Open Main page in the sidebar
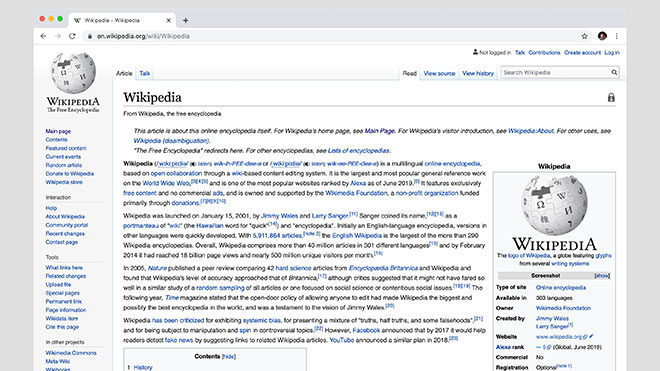 [x=58, y=131]
